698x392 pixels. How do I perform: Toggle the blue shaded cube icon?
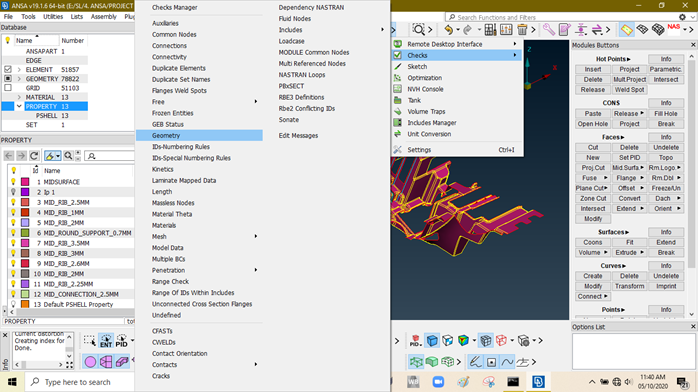point(432,341)
